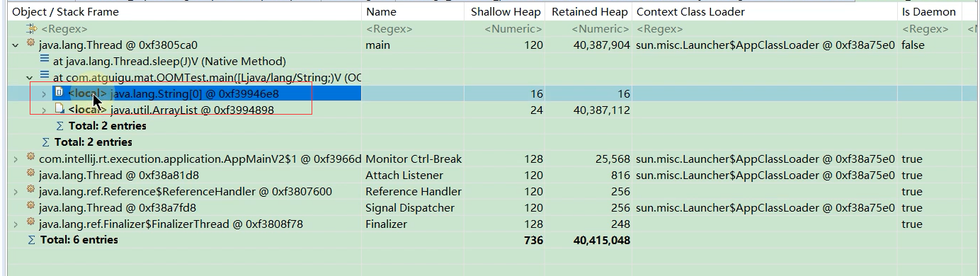Click total retained heap 40,415,048
Viewport: 980px width, 276px height.
601,240
